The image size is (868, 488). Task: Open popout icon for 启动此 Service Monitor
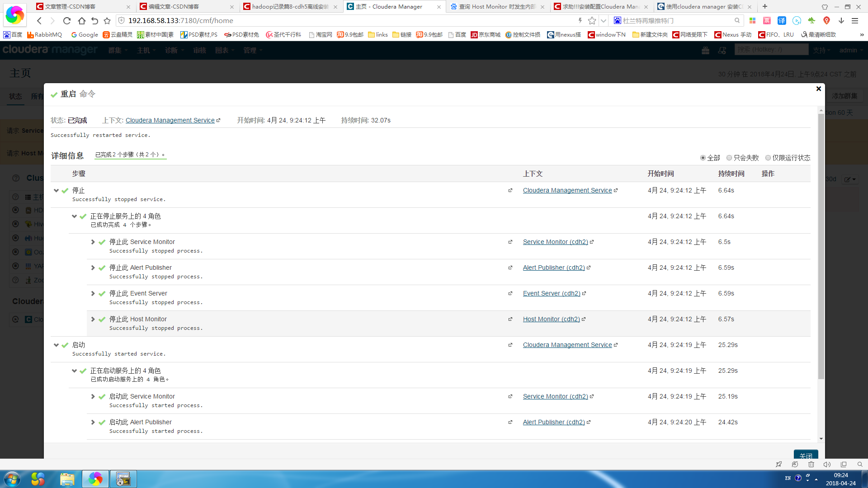510,397
